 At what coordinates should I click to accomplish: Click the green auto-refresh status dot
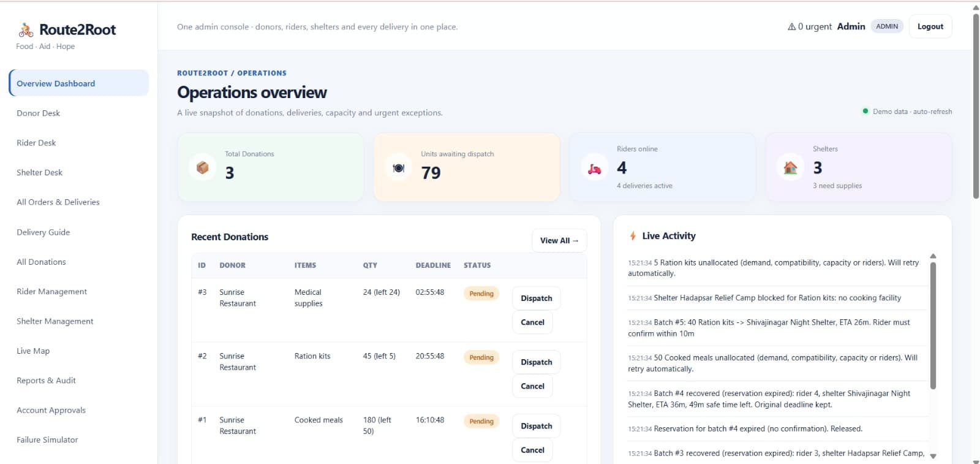coord(865,111)
